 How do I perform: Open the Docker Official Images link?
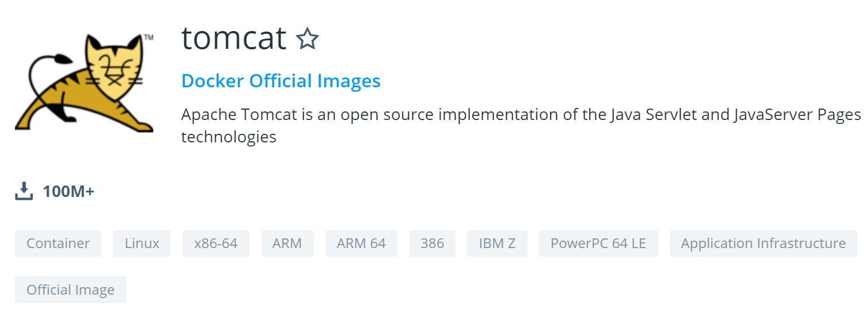(281, 81)
